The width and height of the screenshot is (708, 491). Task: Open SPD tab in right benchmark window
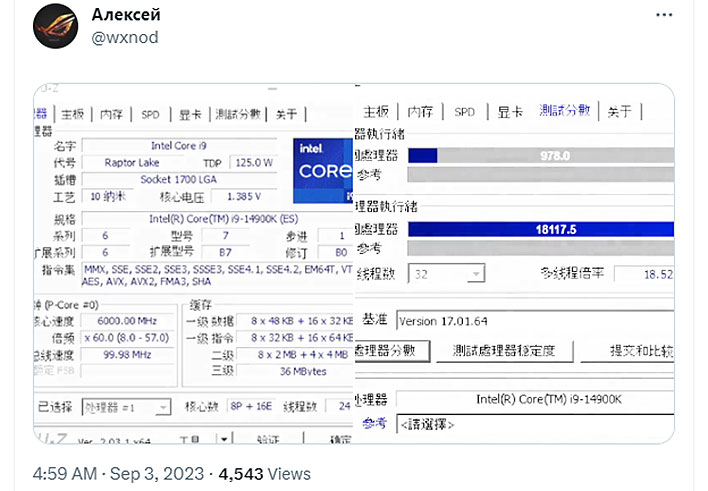465,112
